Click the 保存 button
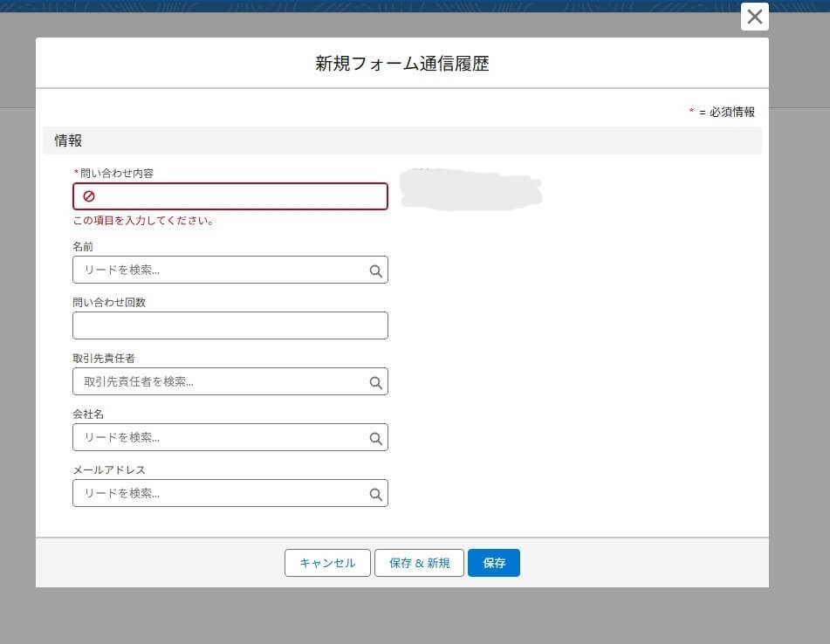830x644 pixels. (x=493, y=563)
